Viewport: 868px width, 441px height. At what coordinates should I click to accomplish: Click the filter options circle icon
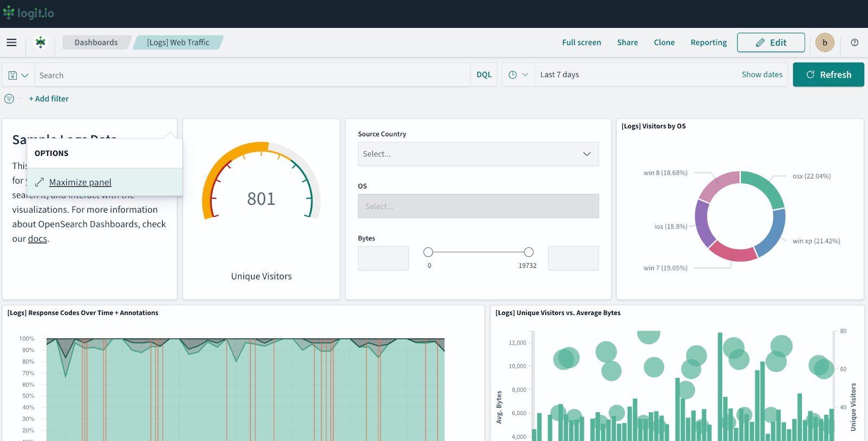(x=9, y=99)
